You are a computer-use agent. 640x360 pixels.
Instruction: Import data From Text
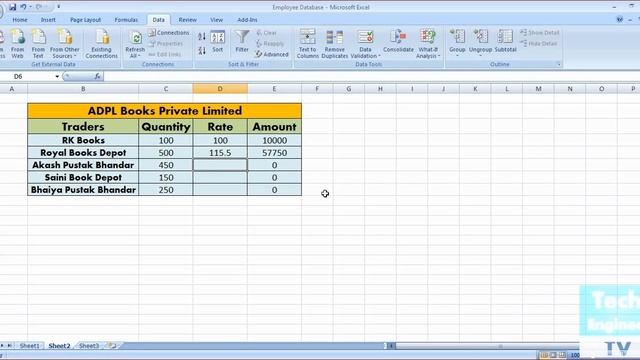tap(38, 44)
